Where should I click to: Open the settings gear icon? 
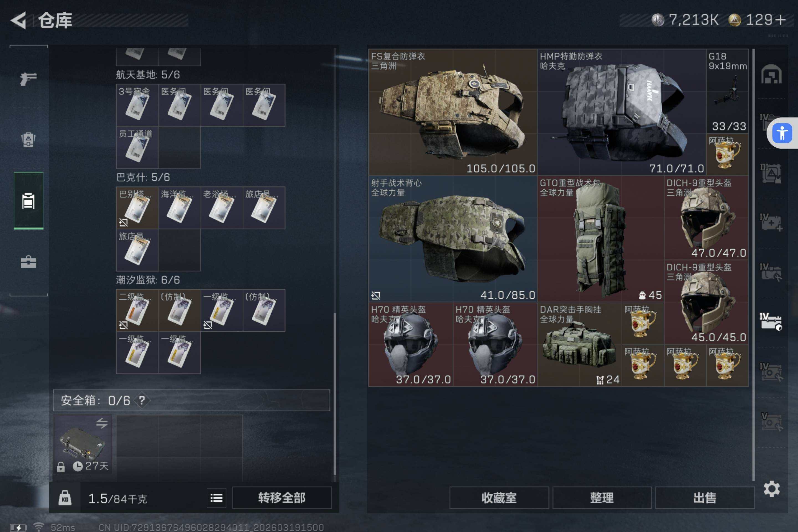tap(771, 489)
